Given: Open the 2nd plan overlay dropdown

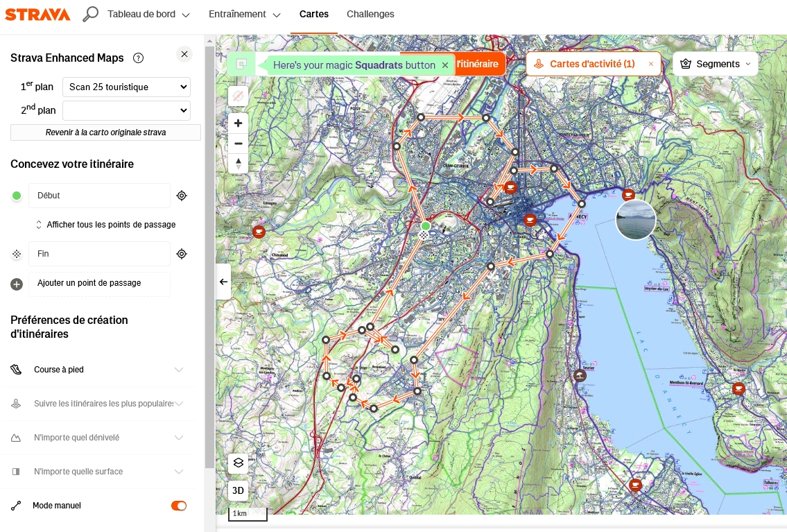Looking at the screenshot, I should click(x=126, y=110).
